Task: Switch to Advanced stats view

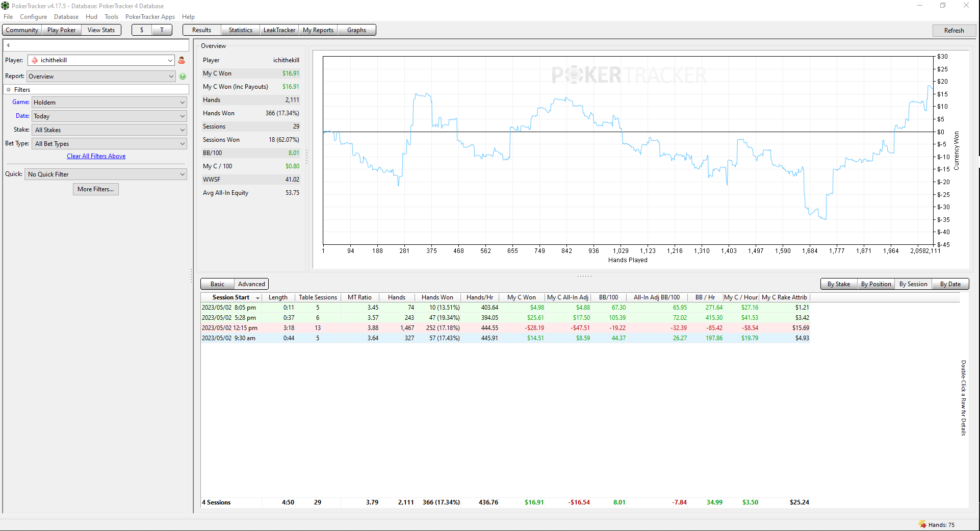Action: (x=251, y=284)
